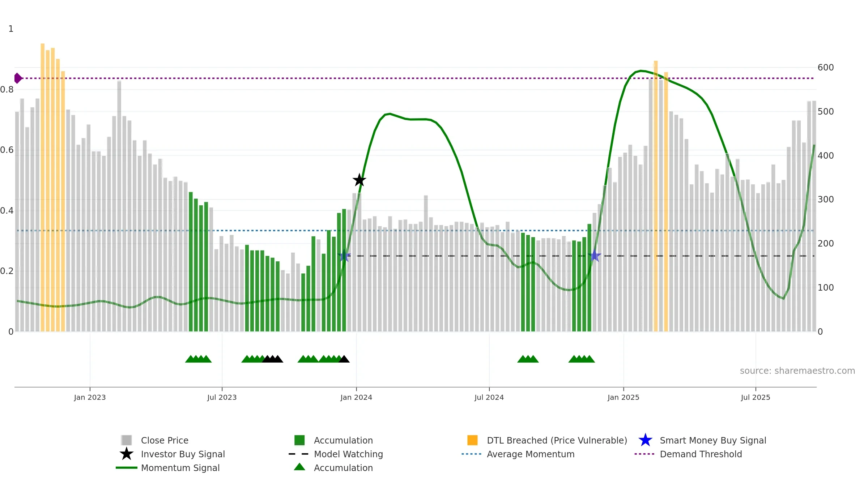
Task: Toggle Momentum Signal legend entry
Action: point(167,468)
